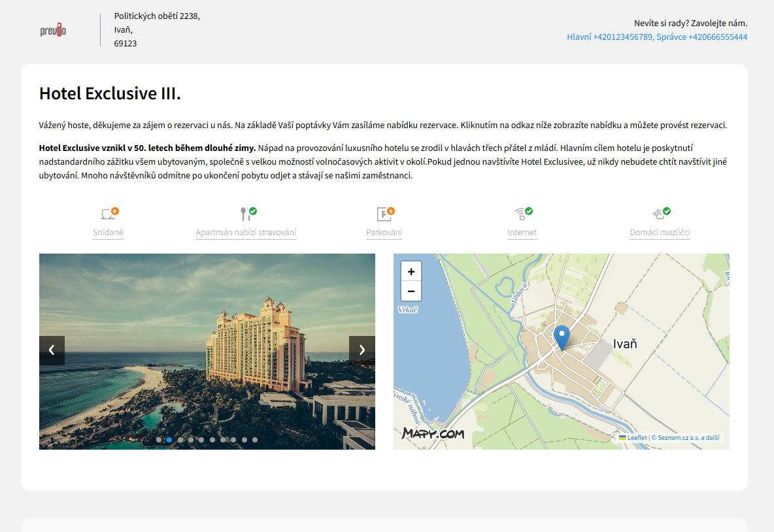Open the Seznam.cz a.s. a další link
The image size is (774, 532).
click(x=685, y=438)
